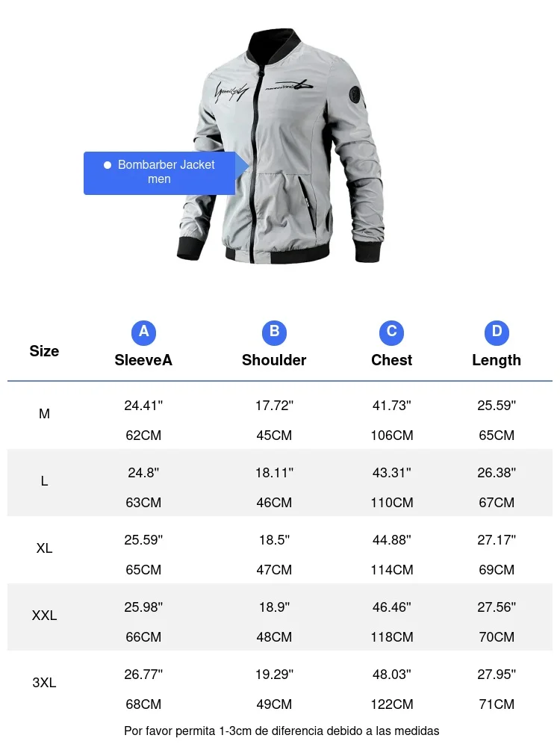Click the Por favor permita note
The height and width of the screenshot is (747, 560).
click(281, 731)
